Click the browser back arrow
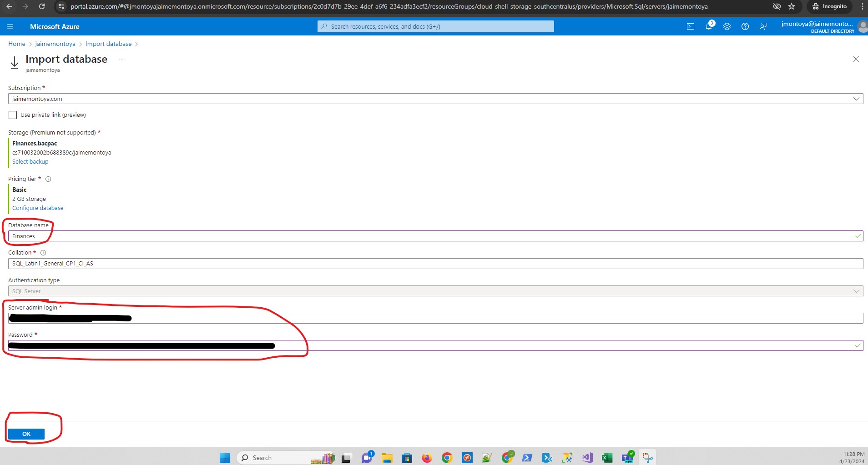The height and width of the screenshot is (465, 868). [x=9, y=6]
